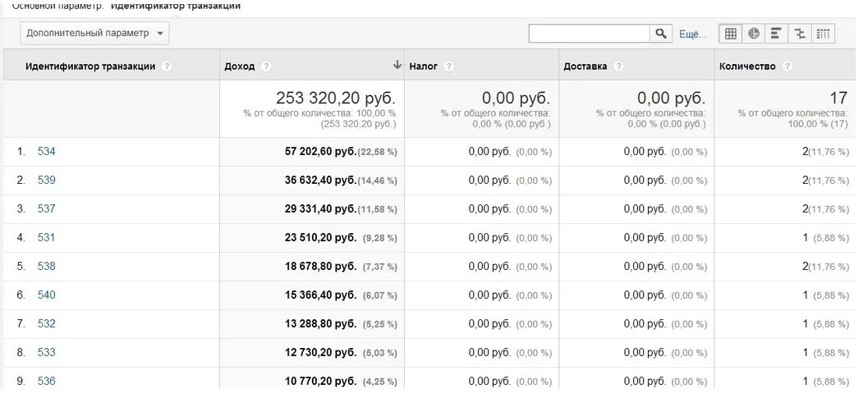This screenshot has height=398, width=868.
Task: Switch to pie chart percentage view
Action: coord(753,34)
